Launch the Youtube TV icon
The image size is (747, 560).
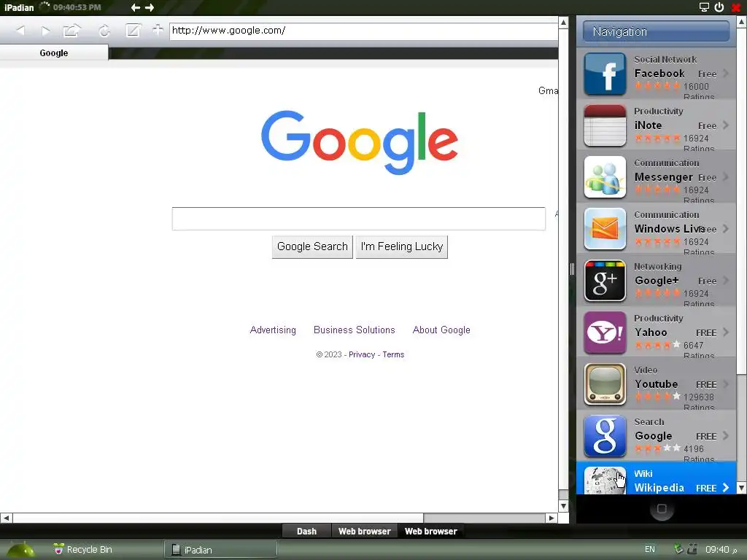(605, 384)
